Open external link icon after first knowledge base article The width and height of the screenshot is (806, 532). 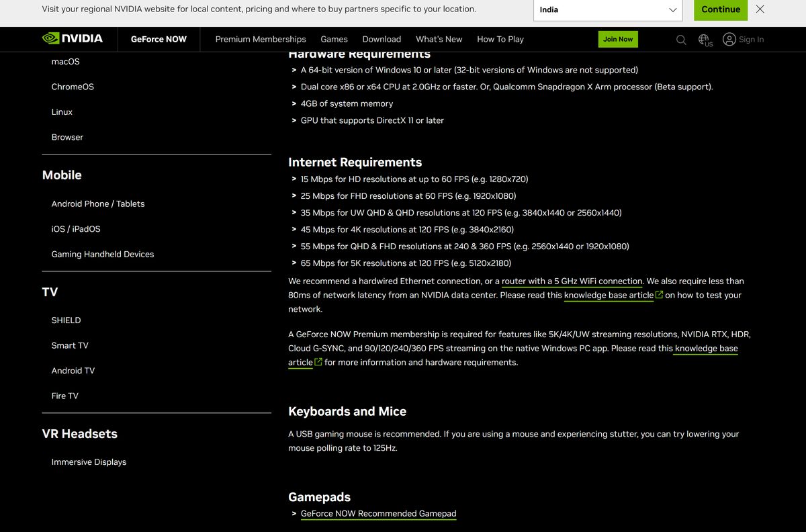(660, 295)
